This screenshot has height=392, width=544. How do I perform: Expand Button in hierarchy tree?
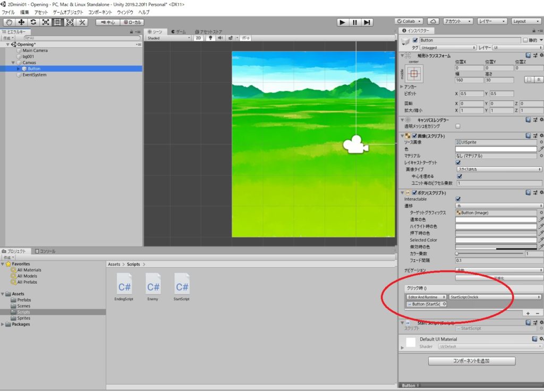(19, 69)
